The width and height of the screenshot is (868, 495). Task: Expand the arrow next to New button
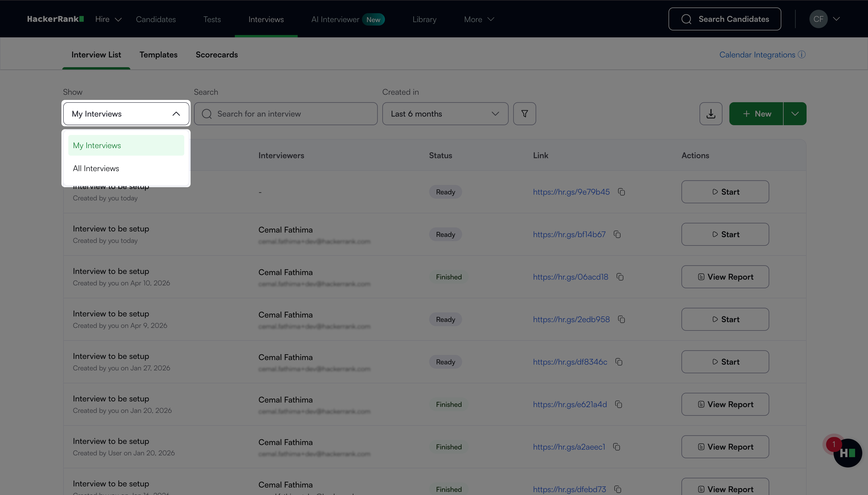click(795, 113)
